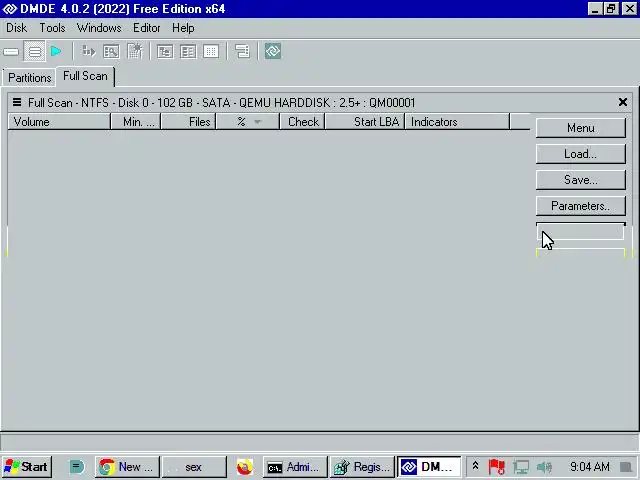Click the teal speech-bubble quick launch icon
Screen dimensions: 640x480
pos(76,467)
